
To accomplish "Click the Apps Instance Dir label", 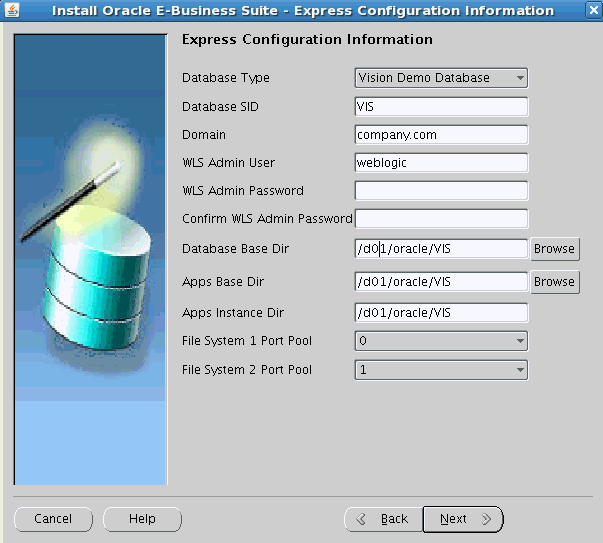I will tap(233, 313).
